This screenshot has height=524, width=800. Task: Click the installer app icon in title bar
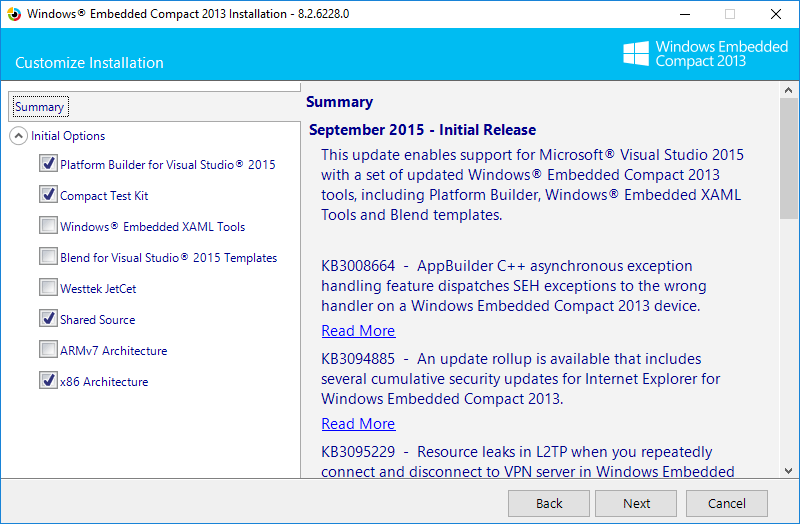coord(14,14)
